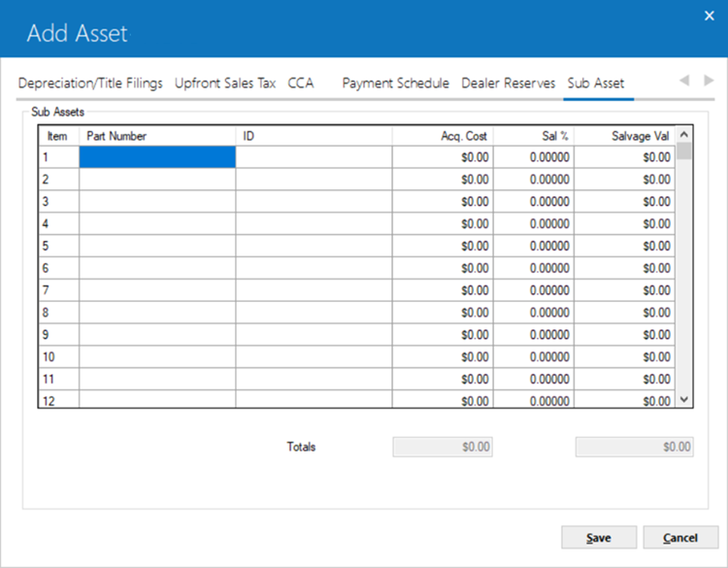
Task: Select the Sub Asset tab
Action: (x=596, y=84)
